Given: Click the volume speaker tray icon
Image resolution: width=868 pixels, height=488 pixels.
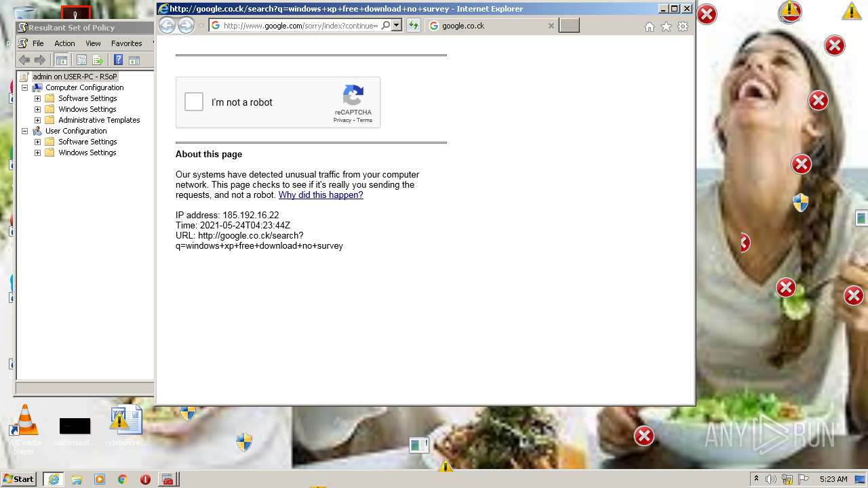Looking at the screenshot, I should pos(771,479).
